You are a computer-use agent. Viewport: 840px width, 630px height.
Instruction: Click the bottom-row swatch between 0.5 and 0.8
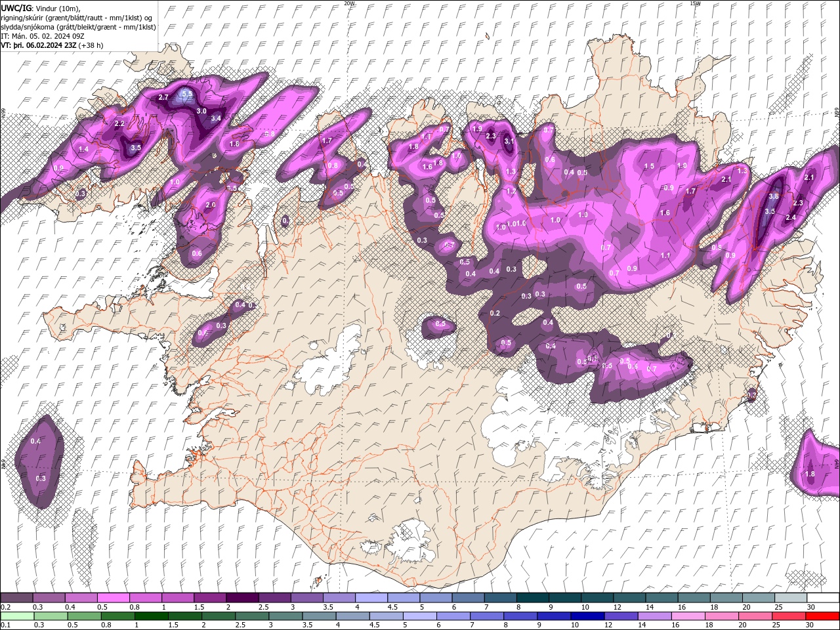coord(85,616)
